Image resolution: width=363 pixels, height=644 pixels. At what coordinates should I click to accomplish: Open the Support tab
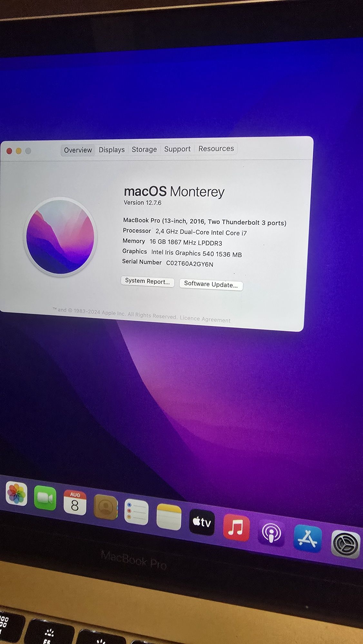(x=177, y=149)
